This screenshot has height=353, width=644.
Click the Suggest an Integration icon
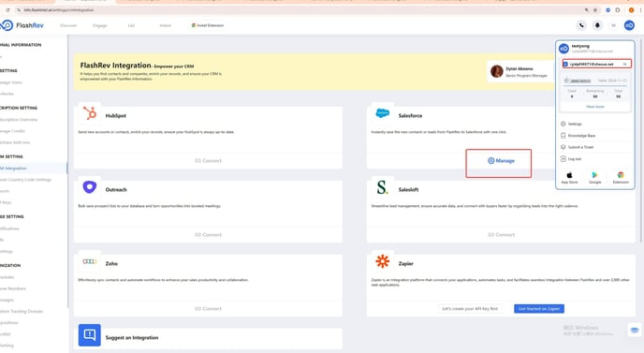[x=90, y=335]
